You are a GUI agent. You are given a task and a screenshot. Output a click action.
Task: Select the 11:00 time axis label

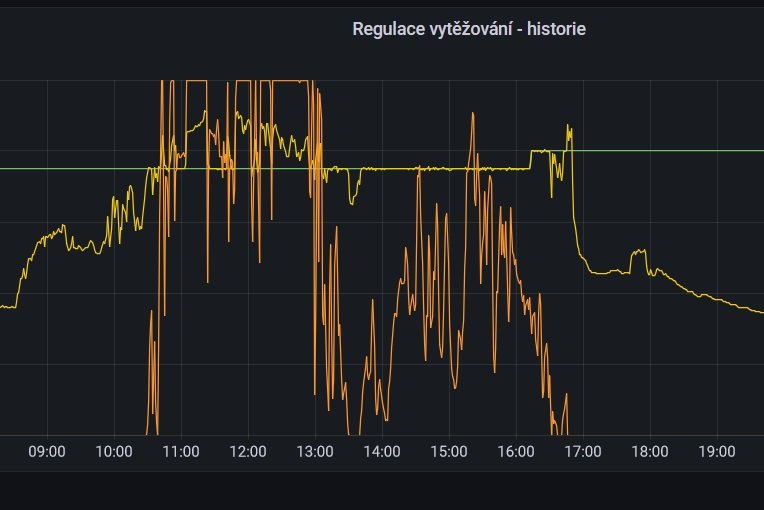pyautogui.click(x=181, y=452)
